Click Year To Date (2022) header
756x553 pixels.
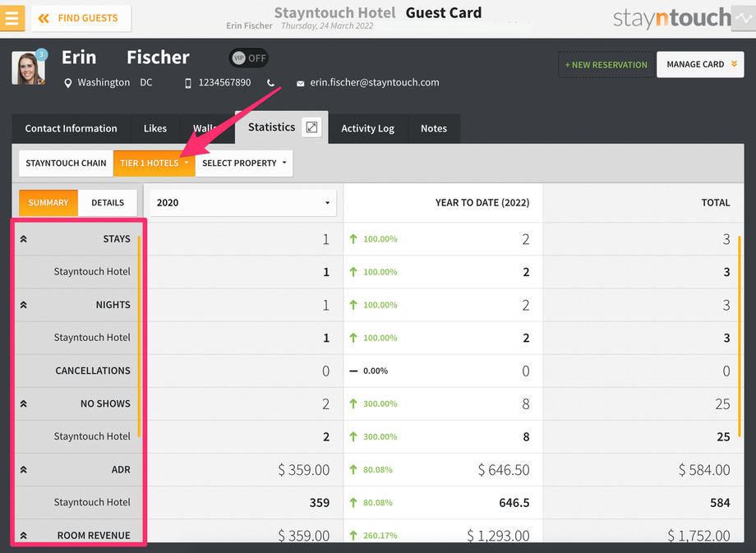[482, 202]
